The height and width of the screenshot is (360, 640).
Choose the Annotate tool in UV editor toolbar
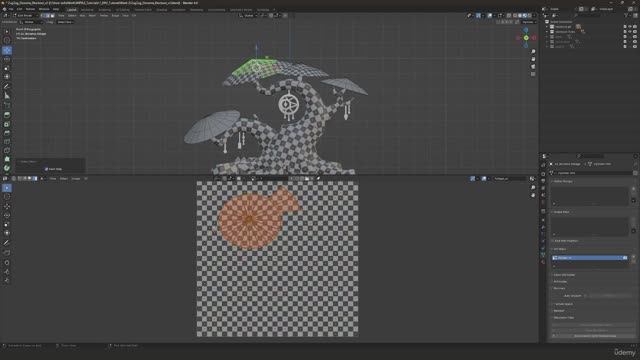(7, 243)
